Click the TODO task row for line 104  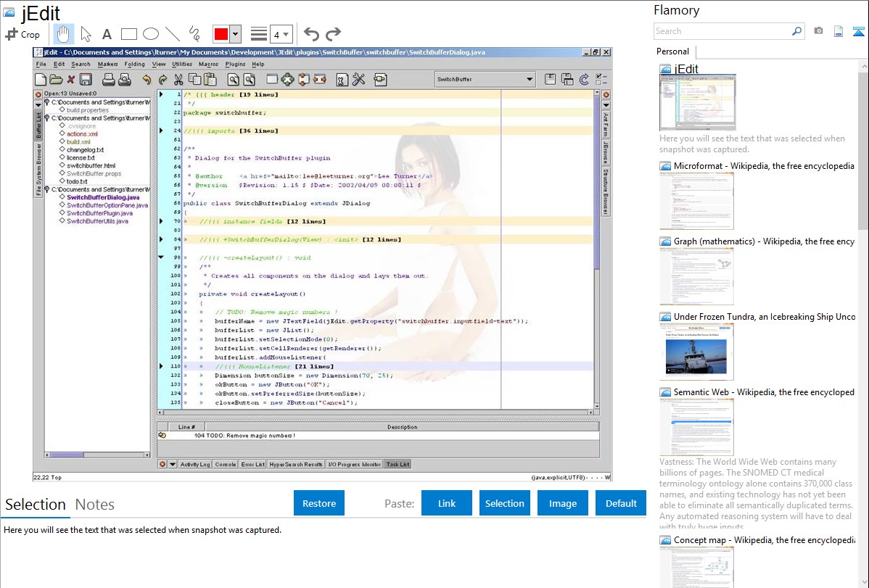(378, 436)
